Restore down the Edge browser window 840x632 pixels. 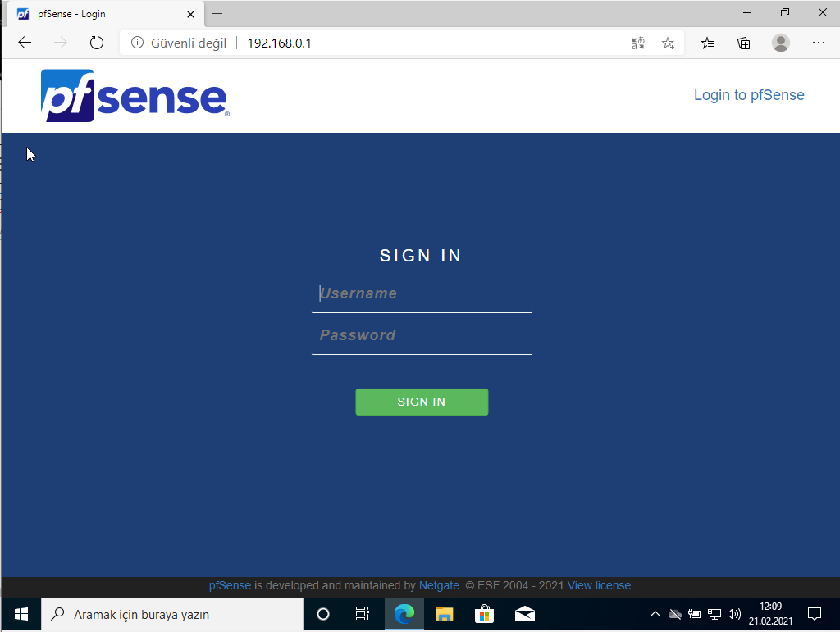785,13
